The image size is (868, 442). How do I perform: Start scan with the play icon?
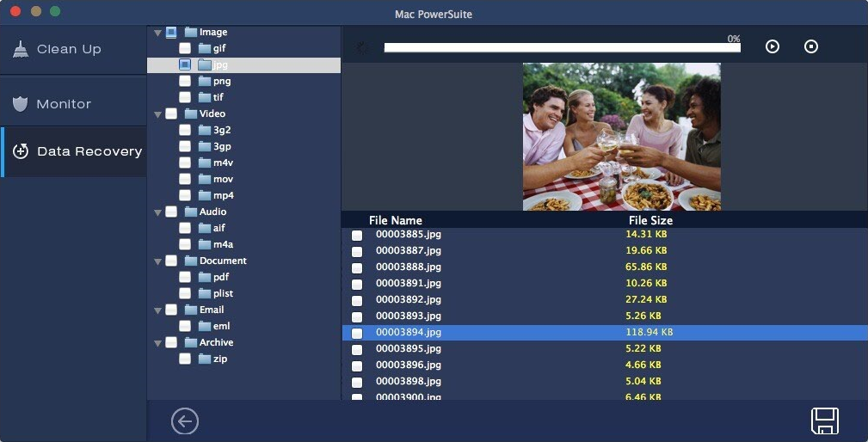[773, 46]
